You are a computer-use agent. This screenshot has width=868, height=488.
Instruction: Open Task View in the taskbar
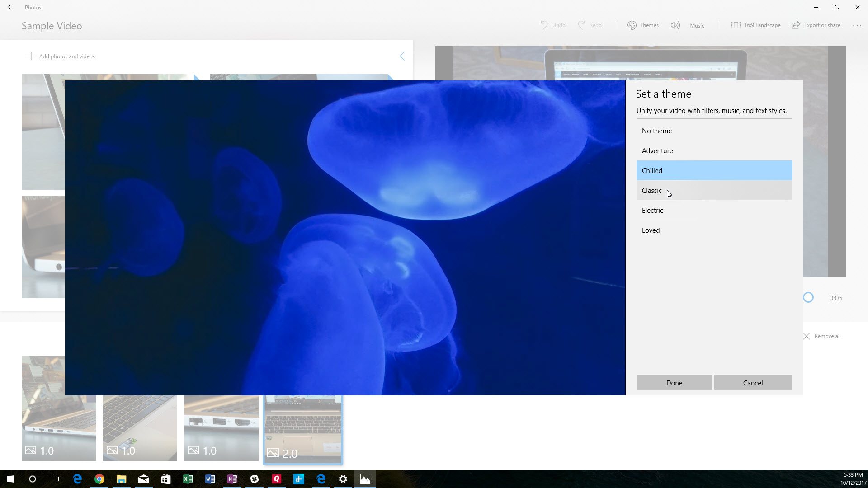pyautogui.click(x=54, y=479)
